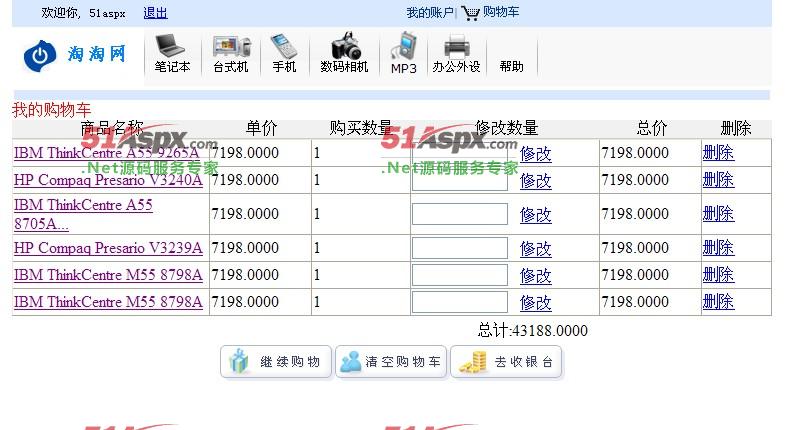Open the 办公外设 printer category
797x430 pixels.
tap(456, 53)
